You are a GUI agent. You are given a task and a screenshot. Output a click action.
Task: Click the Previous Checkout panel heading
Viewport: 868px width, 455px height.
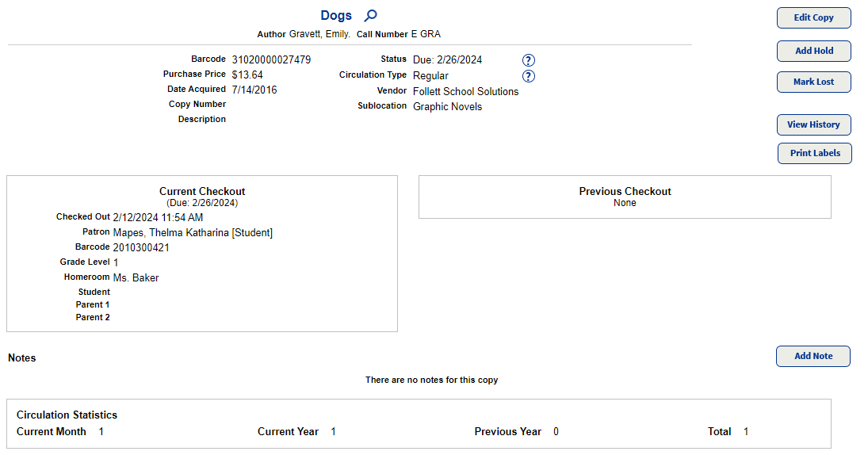pos(625,191)
